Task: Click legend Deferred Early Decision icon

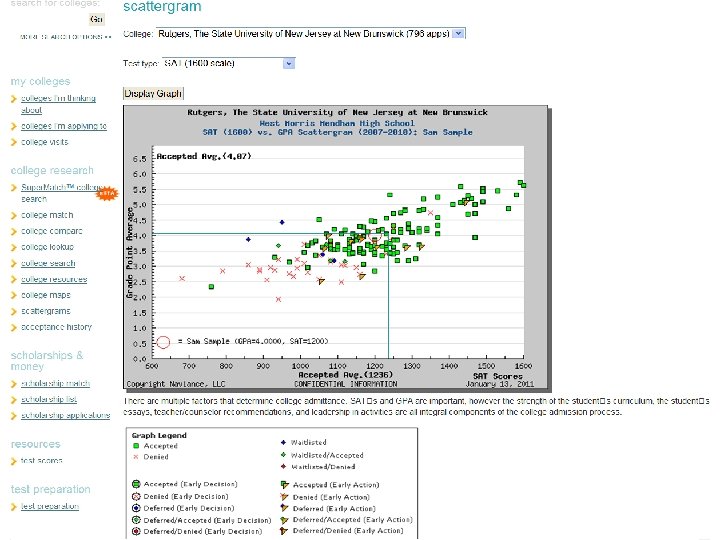Action: click(x=136, y=508)
